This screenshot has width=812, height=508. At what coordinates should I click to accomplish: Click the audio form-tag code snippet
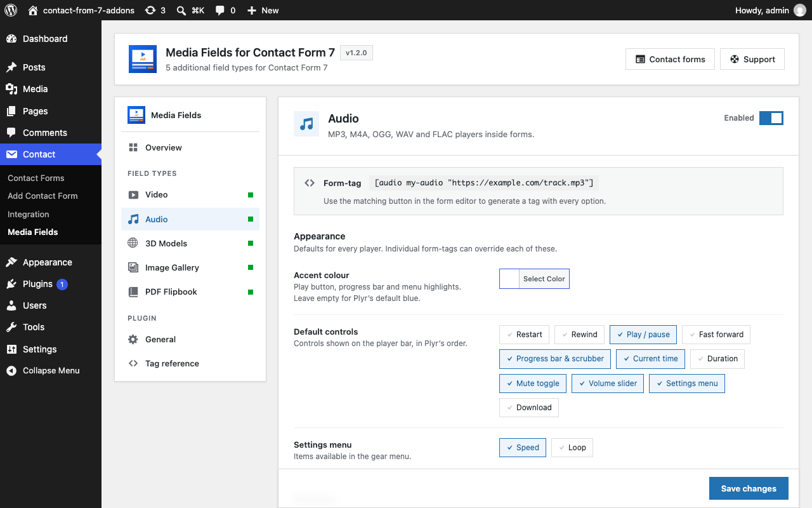point(484,183)
